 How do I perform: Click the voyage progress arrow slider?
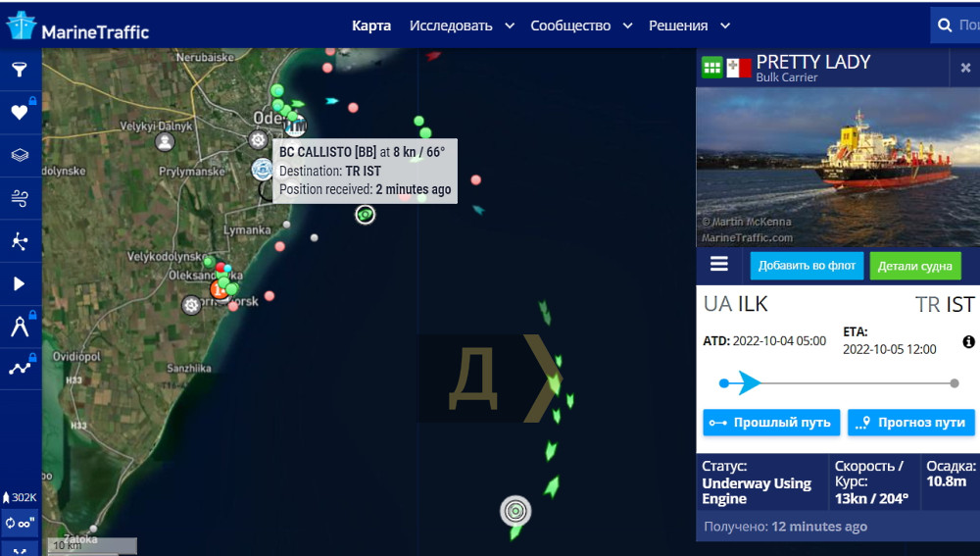(750, 382)
